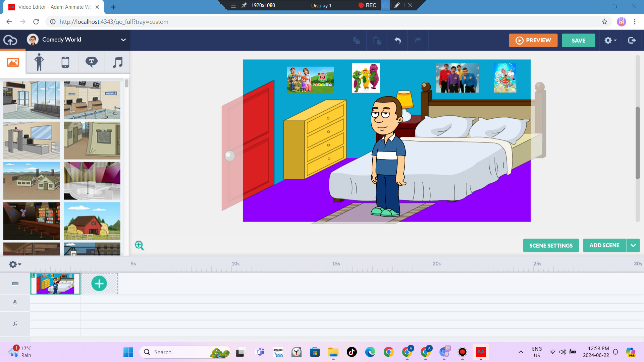This screenshot has width=644, height=362.
Task: Click the cloud upload icon
Action: click(10, 40)
